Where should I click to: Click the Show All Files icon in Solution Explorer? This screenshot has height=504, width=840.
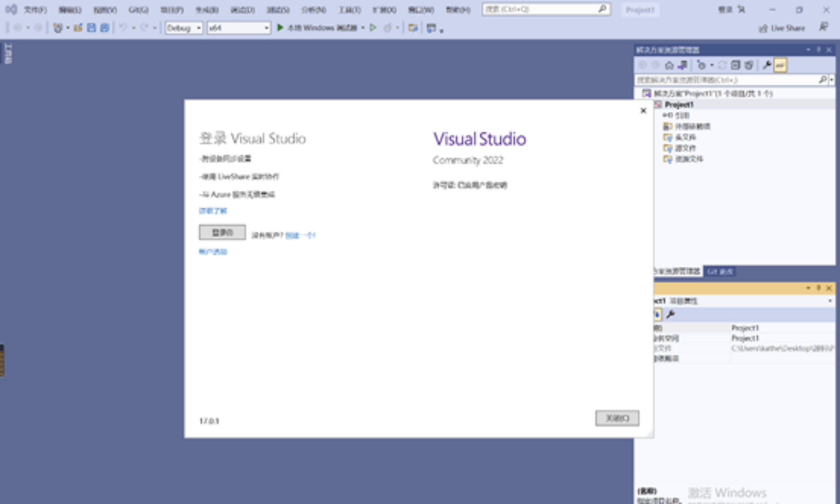point(749,65)
